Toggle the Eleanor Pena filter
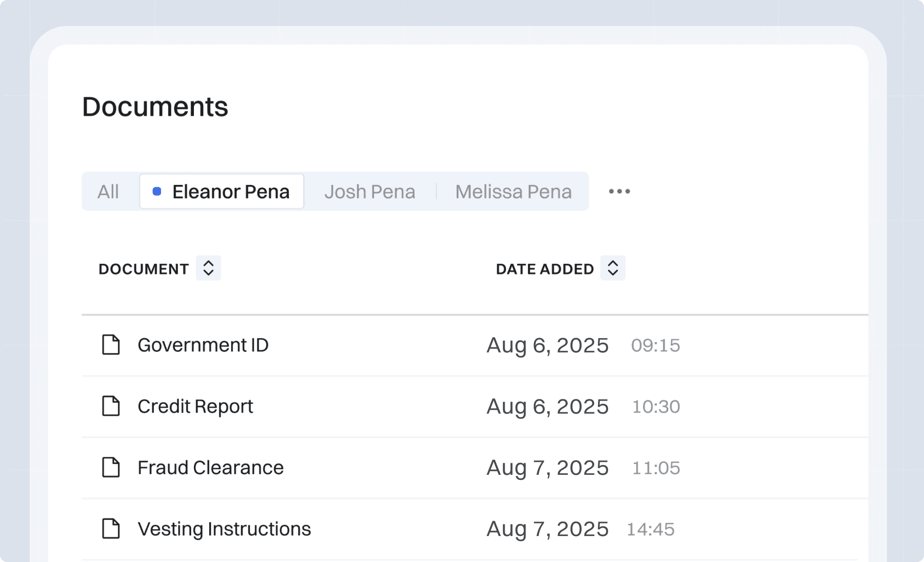The height and width of the screenshot is (562, 924). pyautogui.click(x=231, y=191)
